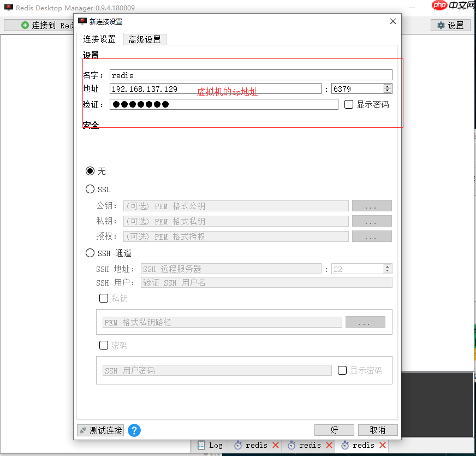Click the green plus 连接到 Redis icon
Screen dimensions: 476x456
point(25,25)
